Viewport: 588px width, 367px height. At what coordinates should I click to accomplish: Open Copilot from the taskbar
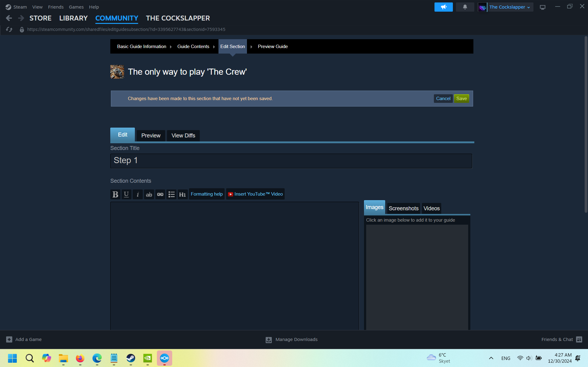click(x=47, y=358)
